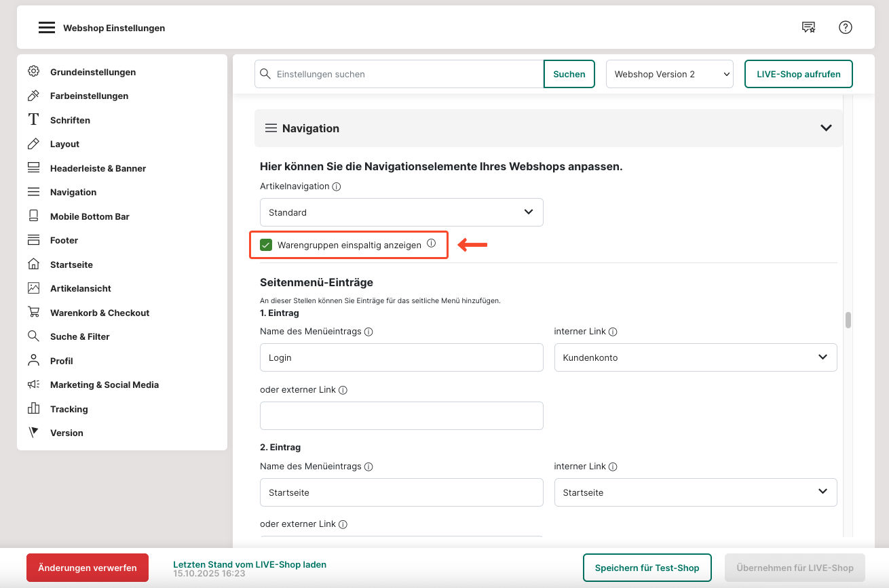This screenshot has width=889, height=588.
Task: Open the Artikelnavigation Standard dropdown
Action: pyautogui.click(x=401, y=212)
